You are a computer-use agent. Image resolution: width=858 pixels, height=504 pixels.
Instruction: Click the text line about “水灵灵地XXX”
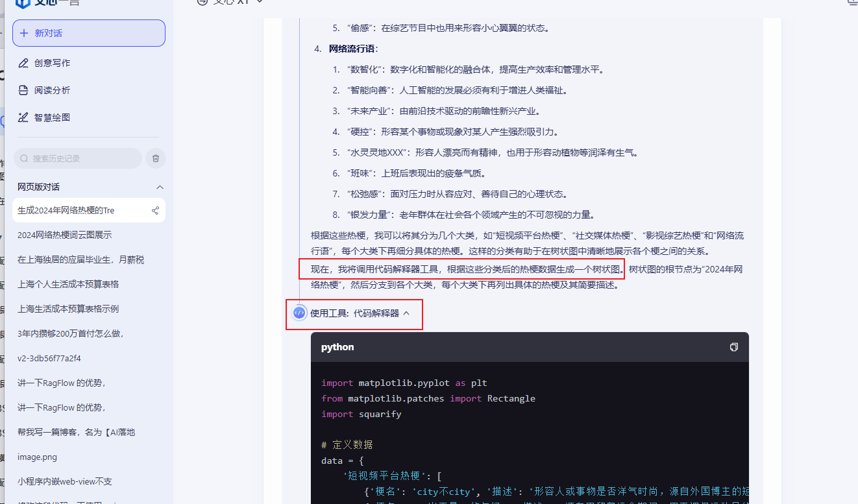tap(494, 152)
